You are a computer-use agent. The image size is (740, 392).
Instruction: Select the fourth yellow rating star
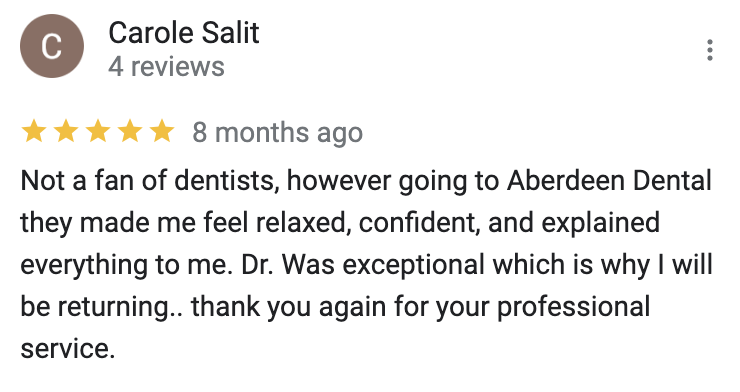coord(130,131)
